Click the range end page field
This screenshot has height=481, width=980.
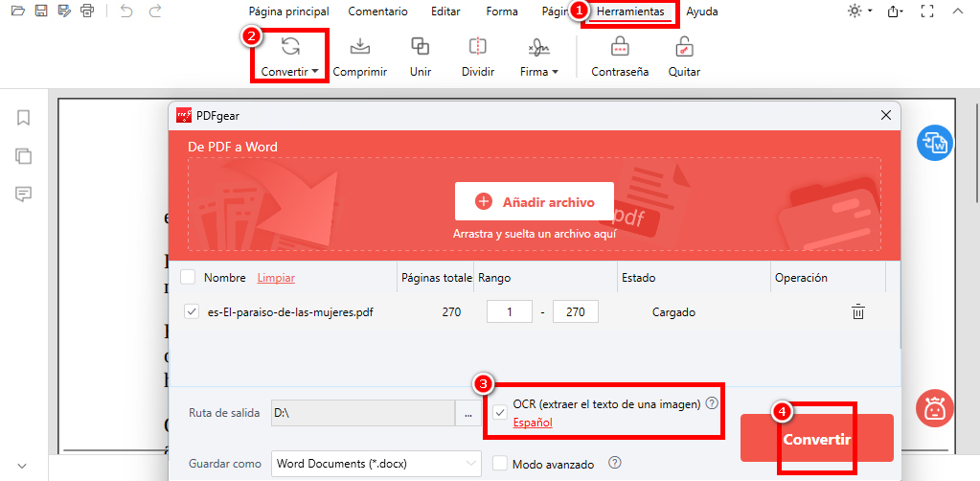(576, 311)
